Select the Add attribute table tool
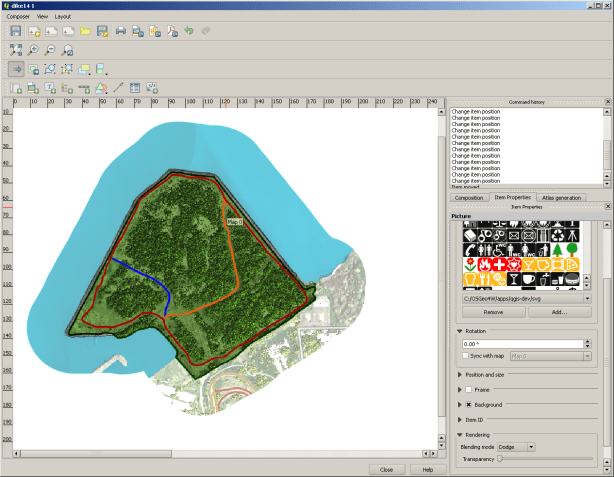 pos(135,88)
